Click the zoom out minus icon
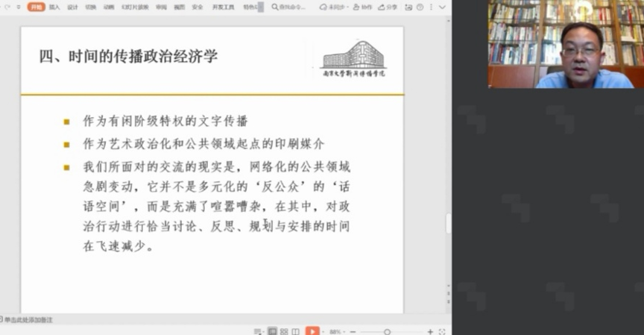The image size is (644, 335). [x=353, y=331]
